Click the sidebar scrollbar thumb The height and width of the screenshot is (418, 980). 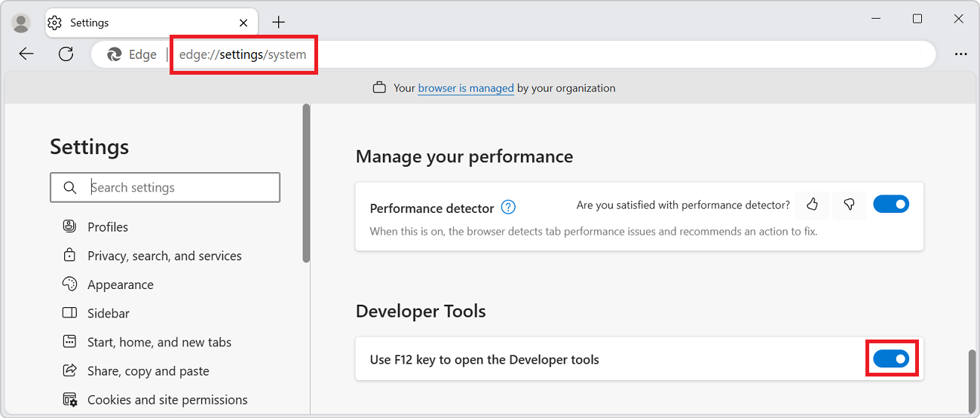306,183
